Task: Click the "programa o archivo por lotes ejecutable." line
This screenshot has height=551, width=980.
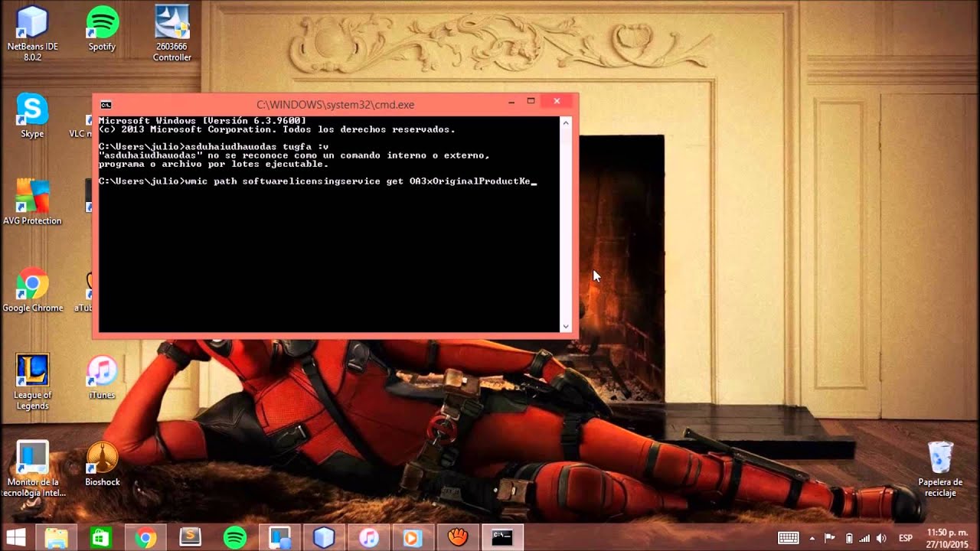Action: (214, 165)
